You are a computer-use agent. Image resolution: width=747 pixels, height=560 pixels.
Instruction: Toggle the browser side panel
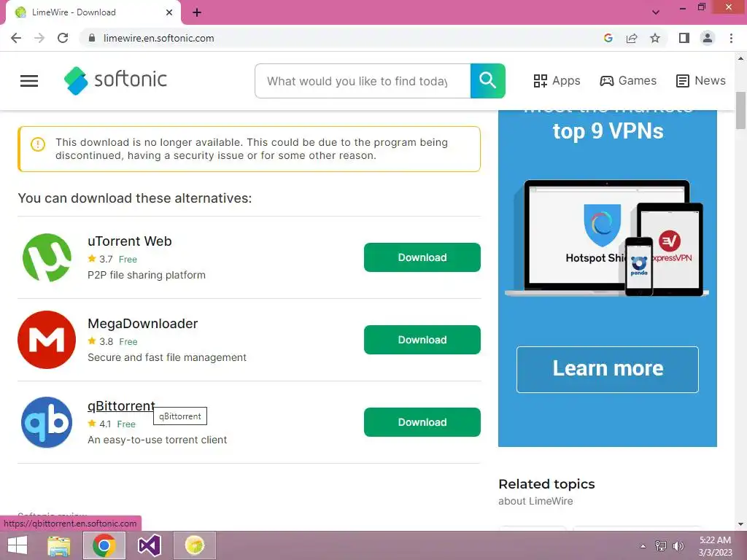click(x=684, y=38)
